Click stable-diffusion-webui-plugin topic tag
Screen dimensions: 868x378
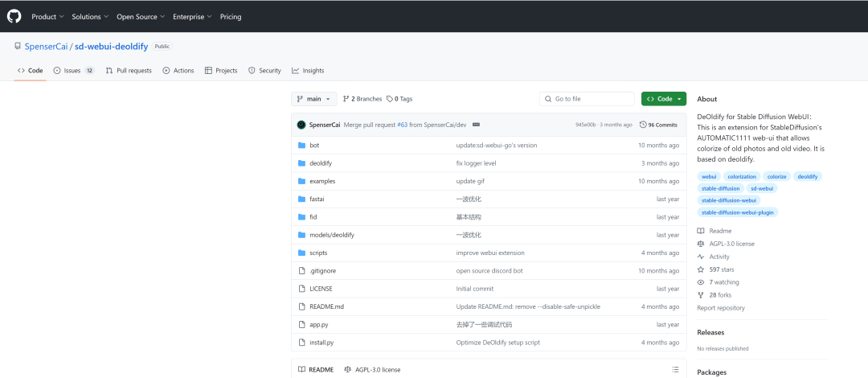pyautogui.click(x=738, y=212)
